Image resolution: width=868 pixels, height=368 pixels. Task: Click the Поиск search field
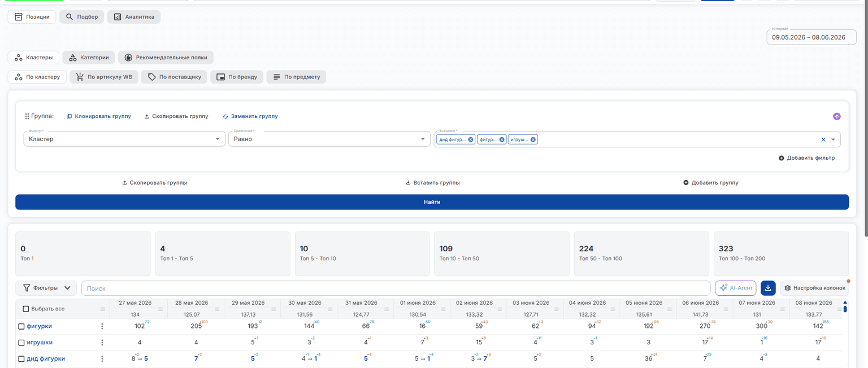coord(396,288)
